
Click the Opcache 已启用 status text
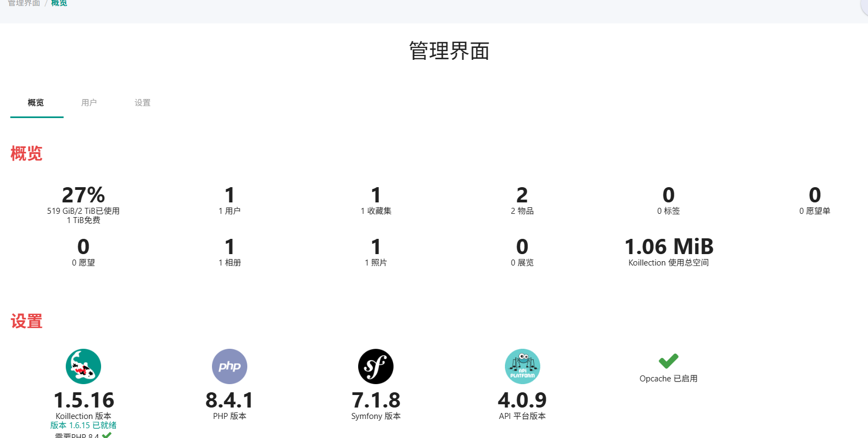[669, 379]
